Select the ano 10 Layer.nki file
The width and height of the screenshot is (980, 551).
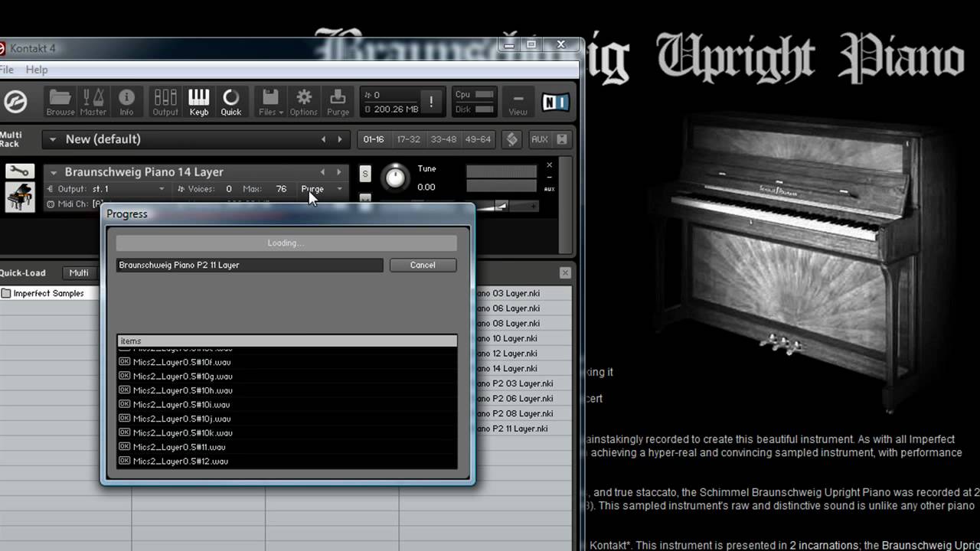[508, 338]
